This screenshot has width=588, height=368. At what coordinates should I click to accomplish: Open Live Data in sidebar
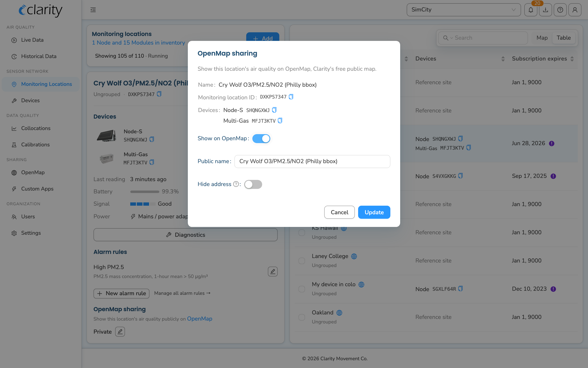click(41, 40)
